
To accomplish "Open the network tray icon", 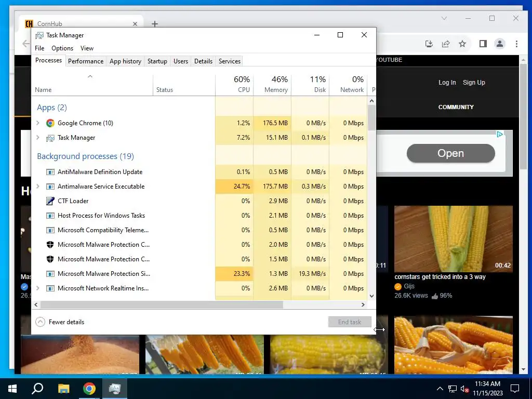I will (453, 389).
